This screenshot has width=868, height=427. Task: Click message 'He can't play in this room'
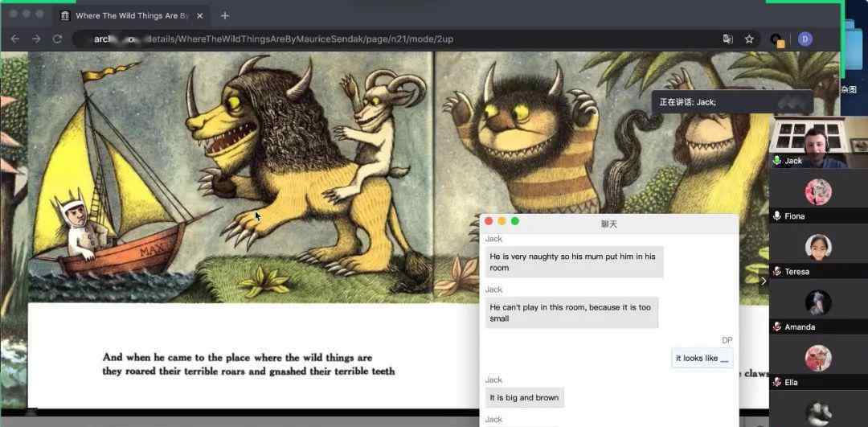pyautogui.click(x=572, y=312)
